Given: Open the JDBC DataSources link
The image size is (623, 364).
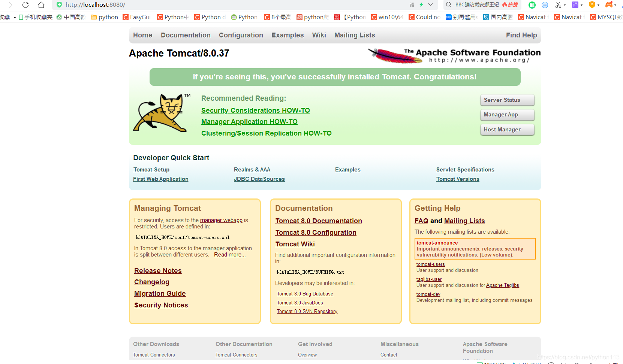Looking at the screenshot, I should pyautogui.click(x=259, y=179).
